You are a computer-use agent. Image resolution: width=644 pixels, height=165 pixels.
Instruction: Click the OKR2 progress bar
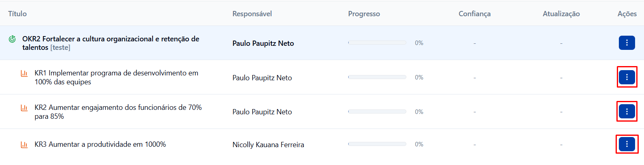[x=377, y=43]
